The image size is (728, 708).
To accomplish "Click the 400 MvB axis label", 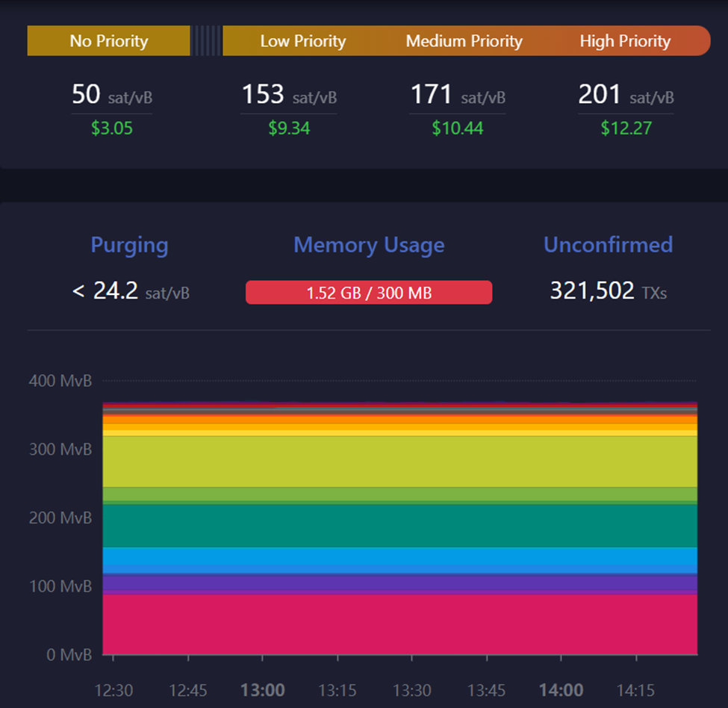I will tap(60, 380).
